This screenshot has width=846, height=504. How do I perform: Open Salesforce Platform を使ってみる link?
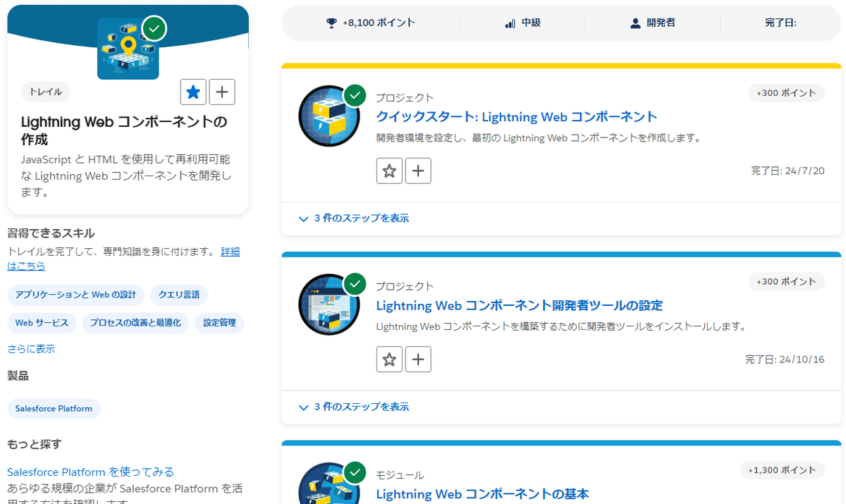[90, 472]
